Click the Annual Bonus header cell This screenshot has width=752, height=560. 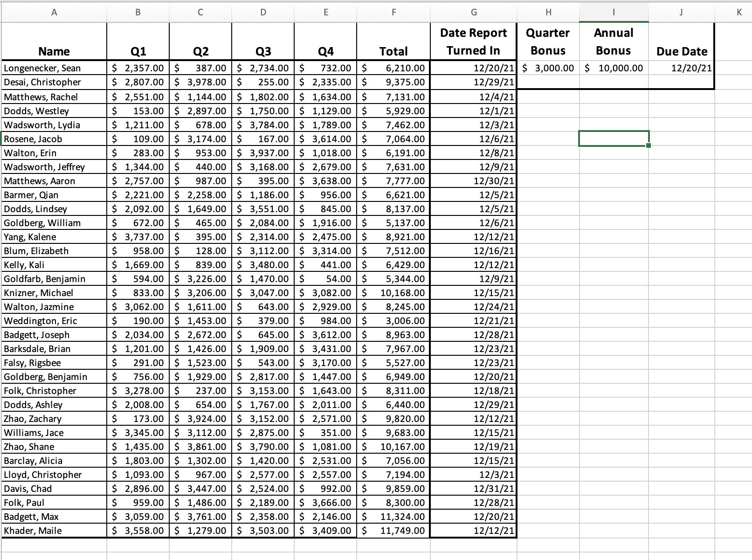(613, 41)
